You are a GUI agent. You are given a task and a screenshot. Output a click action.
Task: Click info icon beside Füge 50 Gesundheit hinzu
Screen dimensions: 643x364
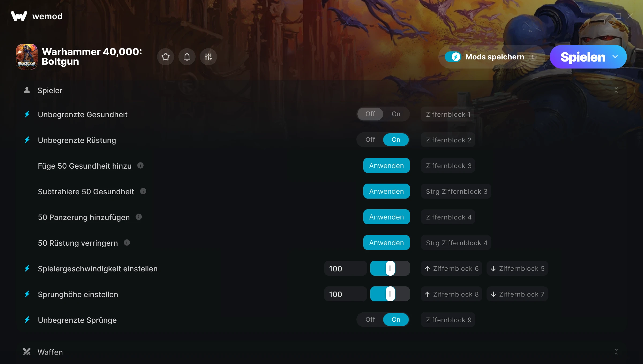pos(140,165)
